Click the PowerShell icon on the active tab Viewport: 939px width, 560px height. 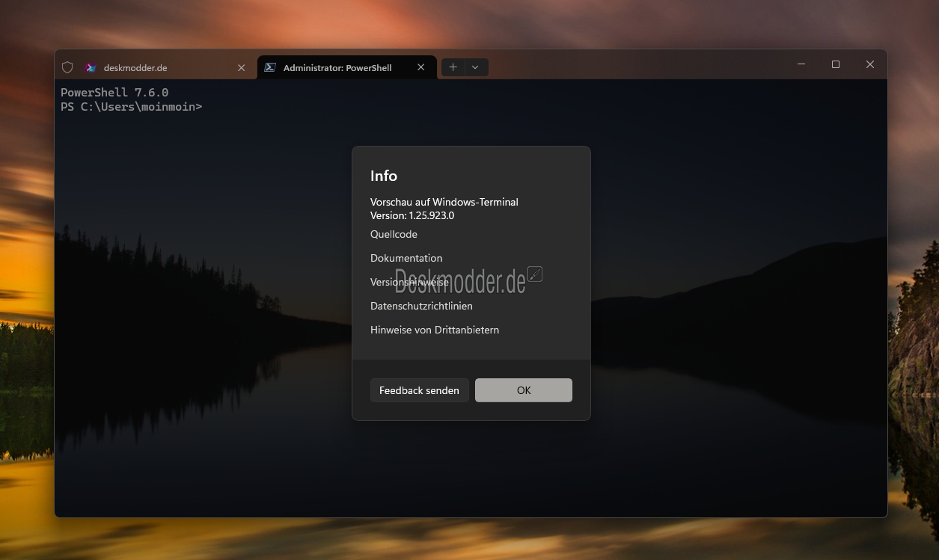coord(271,67)
